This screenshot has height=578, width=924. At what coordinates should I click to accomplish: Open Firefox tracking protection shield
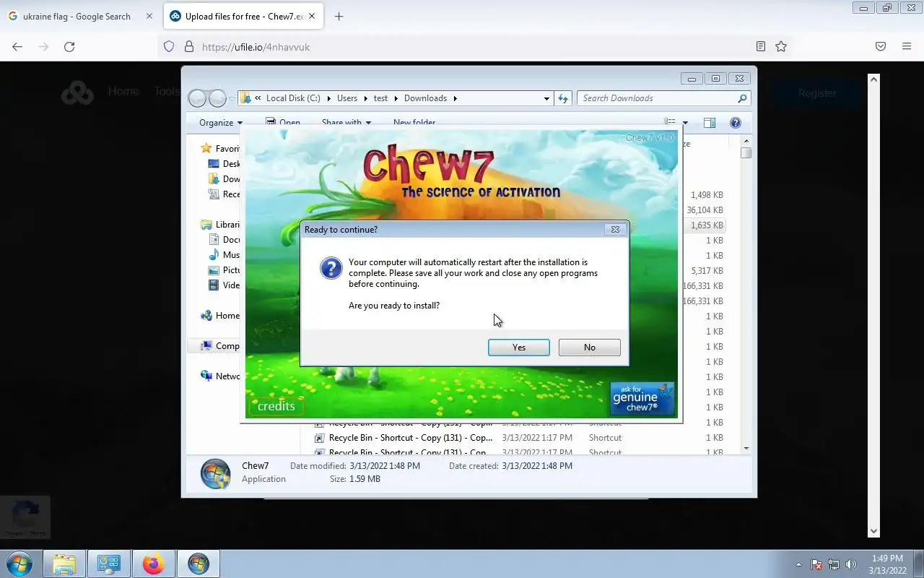(x=169, y=46)
